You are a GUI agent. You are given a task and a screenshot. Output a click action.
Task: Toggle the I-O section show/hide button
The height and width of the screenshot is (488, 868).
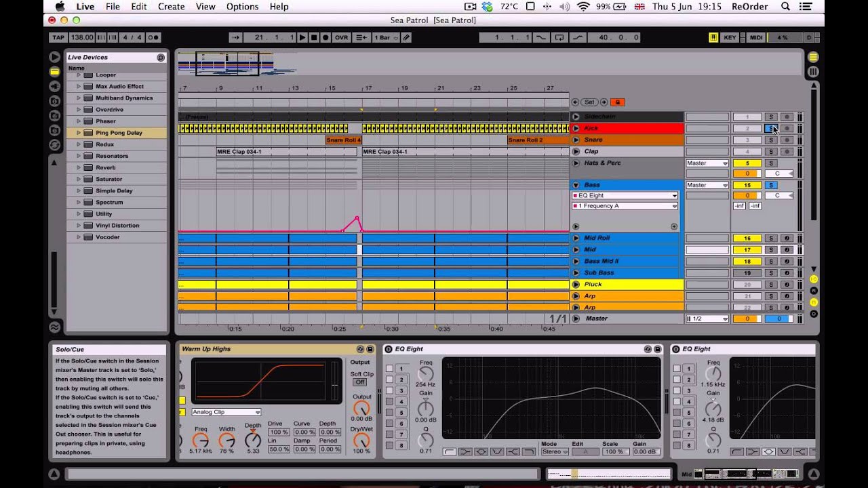tap(814, 279)
